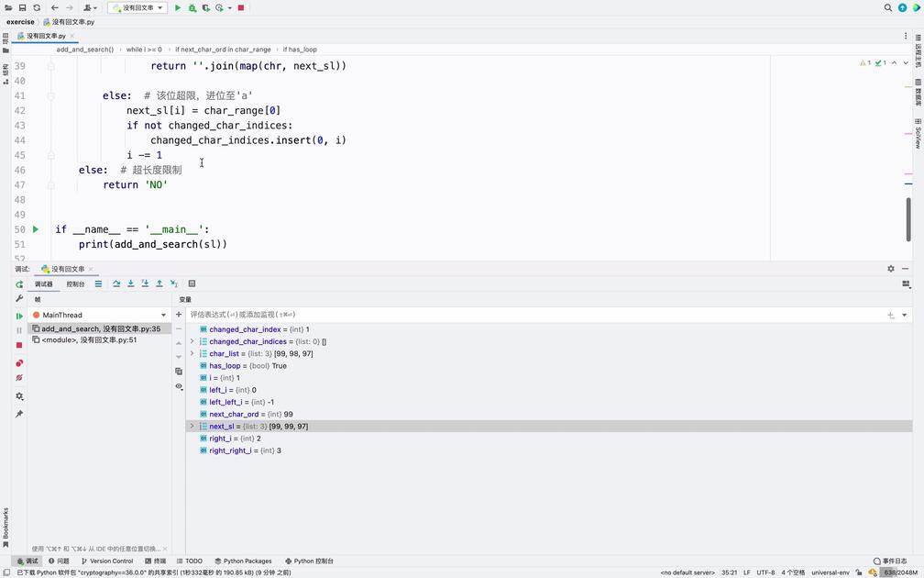Open Search Everywhere magnifier icon
Viewport: 924px width, 578px height.
[887, 7]
